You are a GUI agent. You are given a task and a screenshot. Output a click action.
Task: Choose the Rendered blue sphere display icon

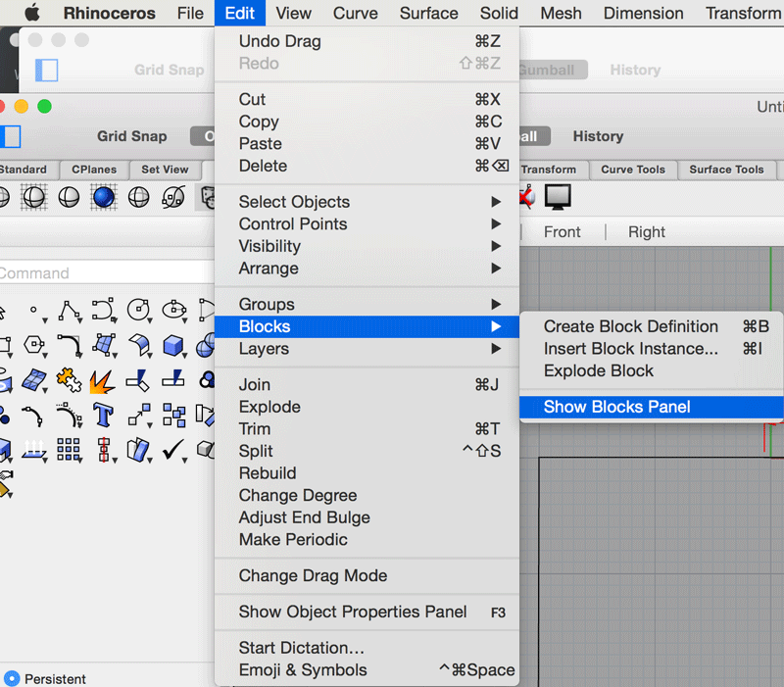point(104,197)
